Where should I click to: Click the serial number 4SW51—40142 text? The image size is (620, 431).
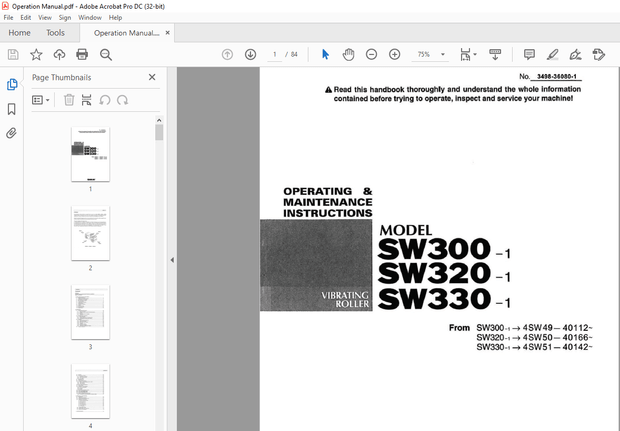click(x=558, y=347)
